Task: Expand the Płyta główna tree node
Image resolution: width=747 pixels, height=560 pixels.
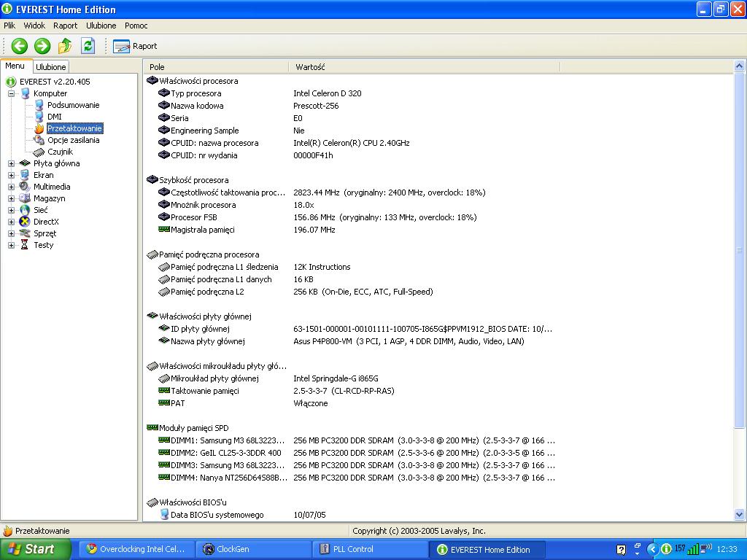Action: 12,163
